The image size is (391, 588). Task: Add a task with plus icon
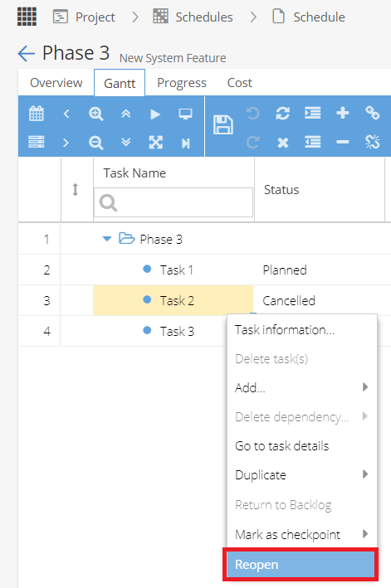[343, 113]
